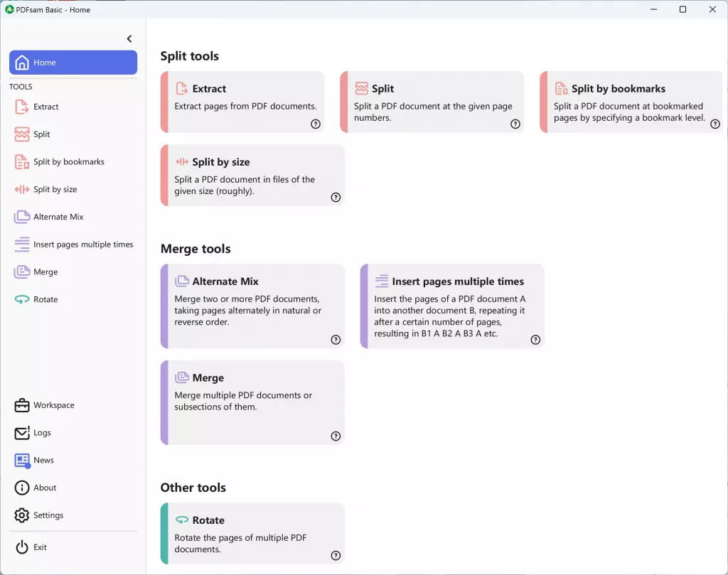Open help for Split by size card

coord(336,198)
